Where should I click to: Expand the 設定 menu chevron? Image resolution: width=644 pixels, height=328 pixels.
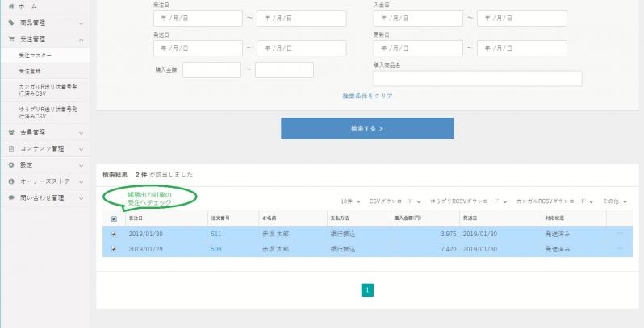coord(82,166)
